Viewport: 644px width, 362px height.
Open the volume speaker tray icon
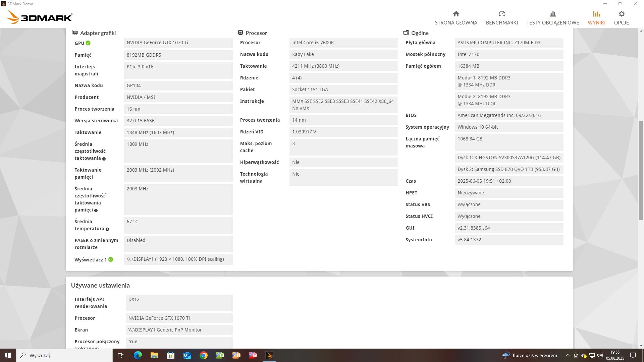tap(600, 355)
